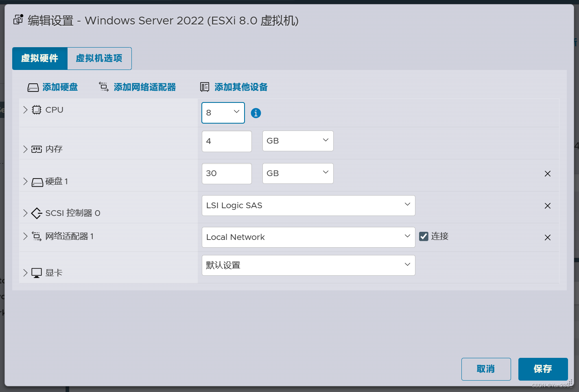Remove 网络适配器 1 with its X button
579x392 pixels.
click(x=547, y=237)
